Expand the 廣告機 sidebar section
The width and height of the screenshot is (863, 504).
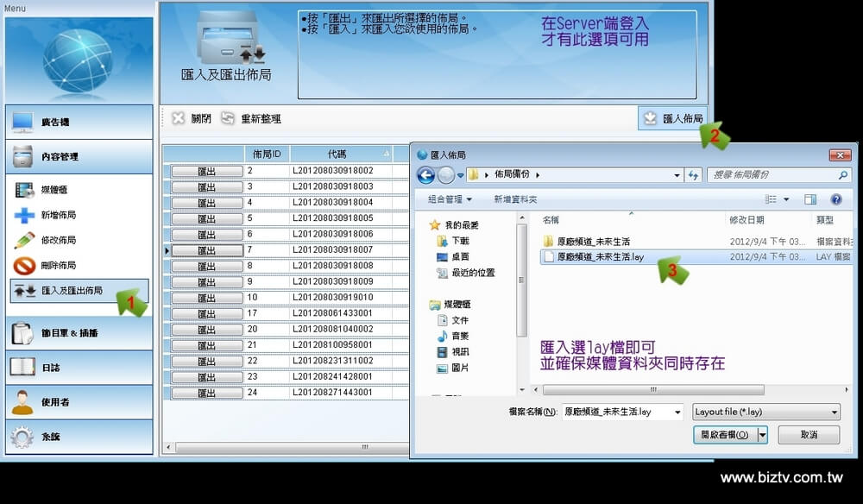(x=79, y=123)
